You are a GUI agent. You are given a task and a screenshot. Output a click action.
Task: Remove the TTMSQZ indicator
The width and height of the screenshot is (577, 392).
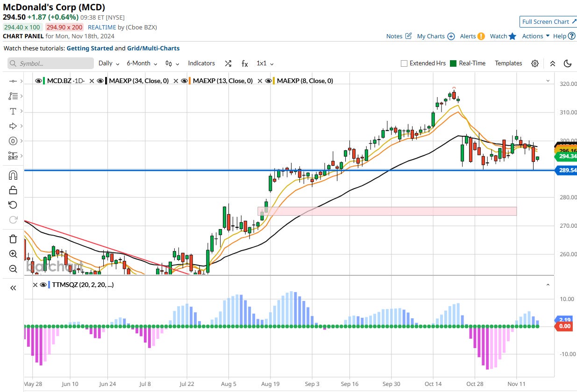tap(36, 285)
